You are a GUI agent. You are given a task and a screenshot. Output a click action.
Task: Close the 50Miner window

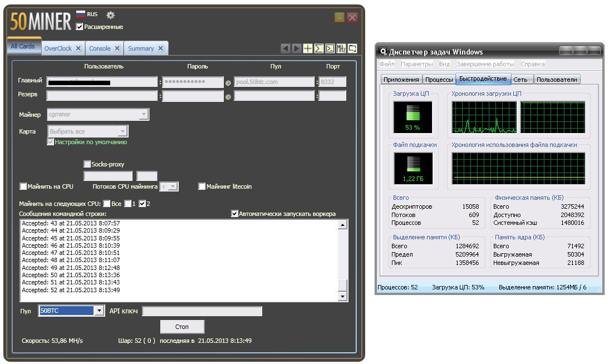click(352, 17)
